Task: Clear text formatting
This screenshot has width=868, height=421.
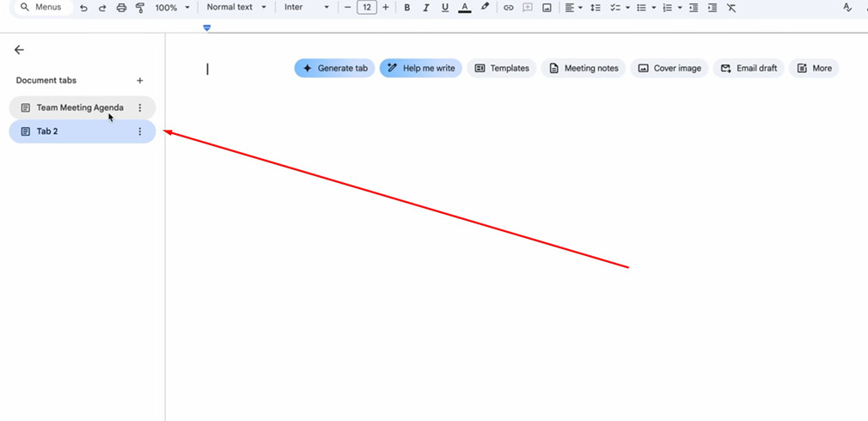Action: pos(731,8)
